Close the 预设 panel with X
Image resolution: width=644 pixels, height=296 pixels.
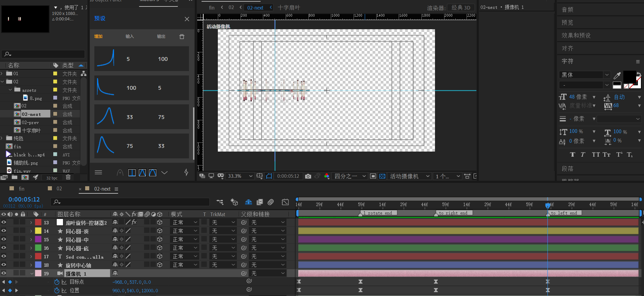pos(187,19)
